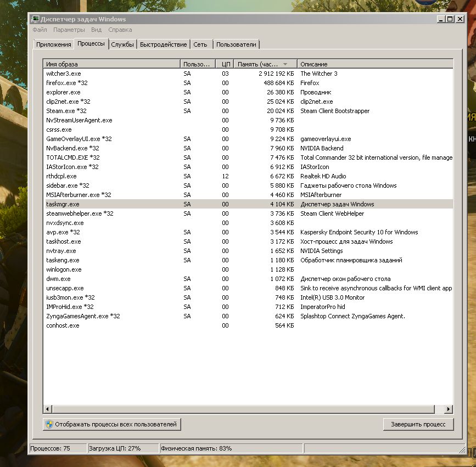Select the conhost.exe process
The width and height of the screenshot is (476, 467).
248,325
